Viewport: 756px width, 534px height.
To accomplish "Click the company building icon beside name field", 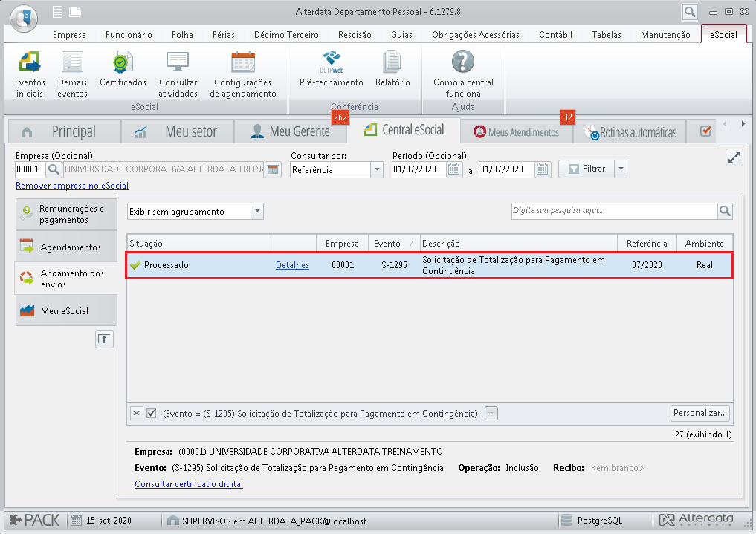I will pos(273,169).
